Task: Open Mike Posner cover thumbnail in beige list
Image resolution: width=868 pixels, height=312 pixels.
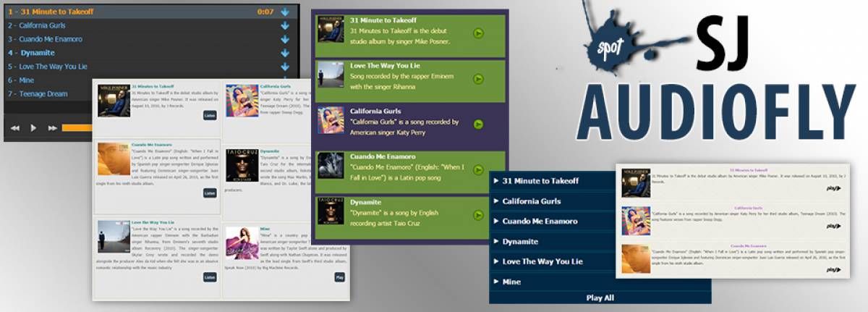Action: click(635, 183)
